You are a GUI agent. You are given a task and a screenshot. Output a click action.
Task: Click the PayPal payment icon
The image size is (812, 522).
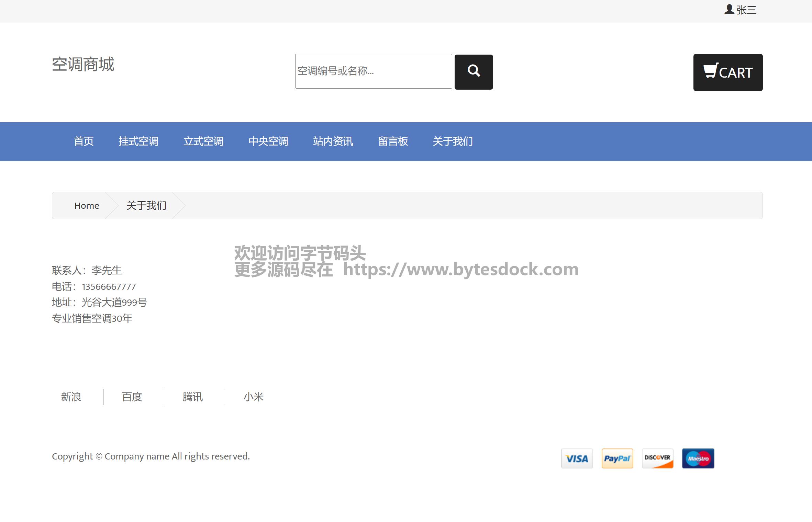click(617, 458)
